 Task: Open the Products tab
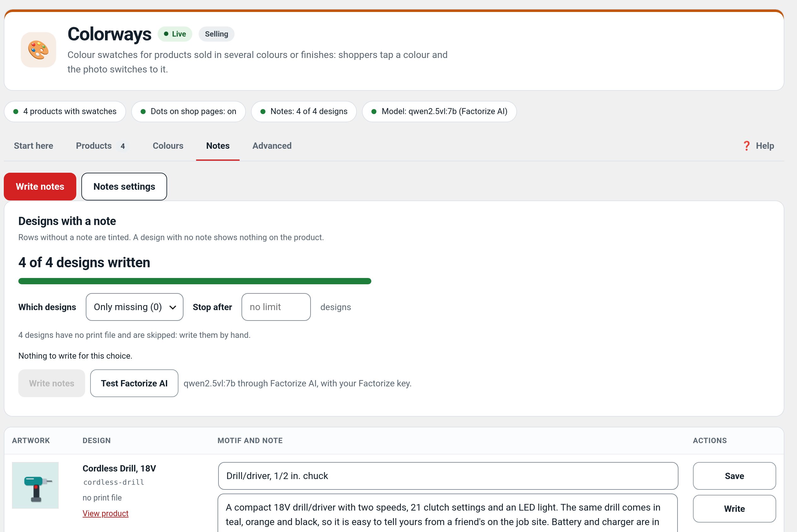click(102, 146)
